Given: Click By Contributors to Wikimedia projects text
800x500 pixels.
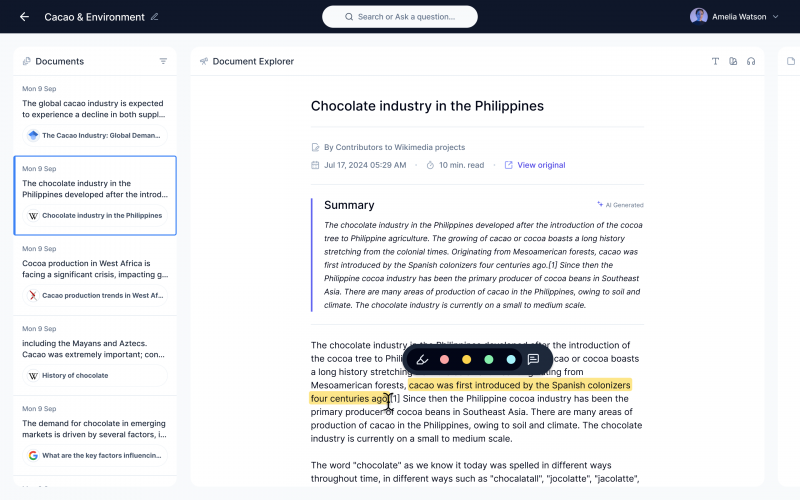Looking at the screenshot, I should click(395, 147).
